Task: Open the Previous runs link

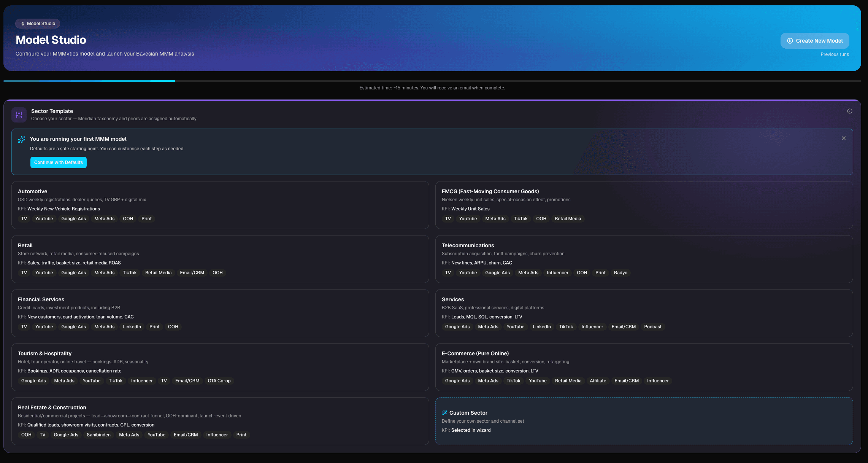Action: (x=835, y=54)
